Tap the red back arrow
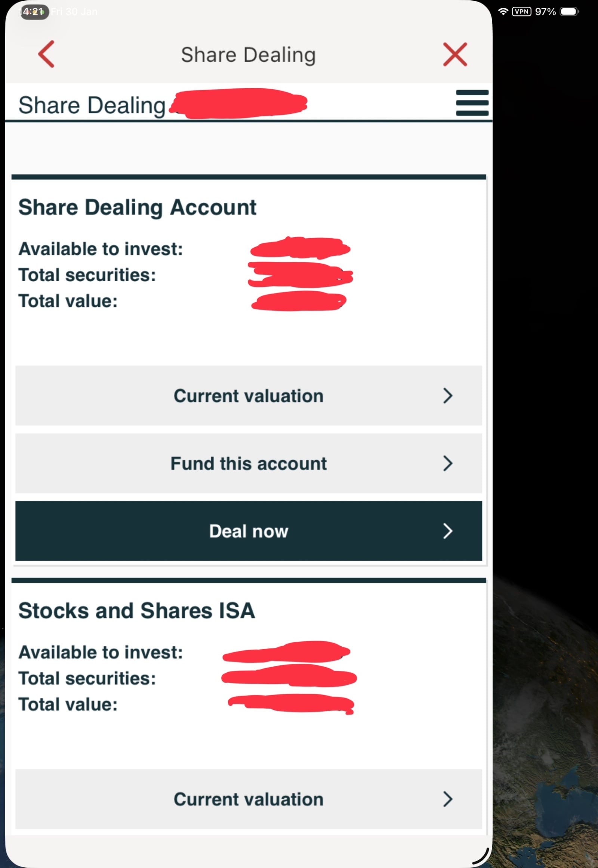Viewport: 598px width, 868px height. 46,54
